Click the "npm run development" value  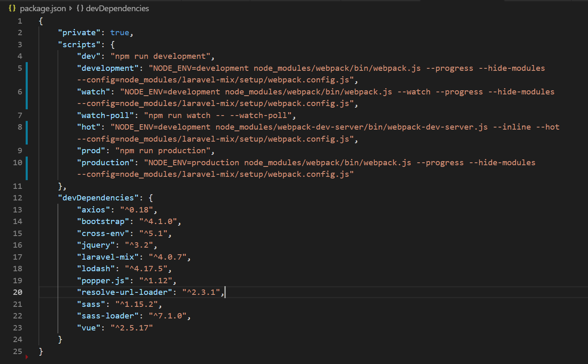coord(160,56)
